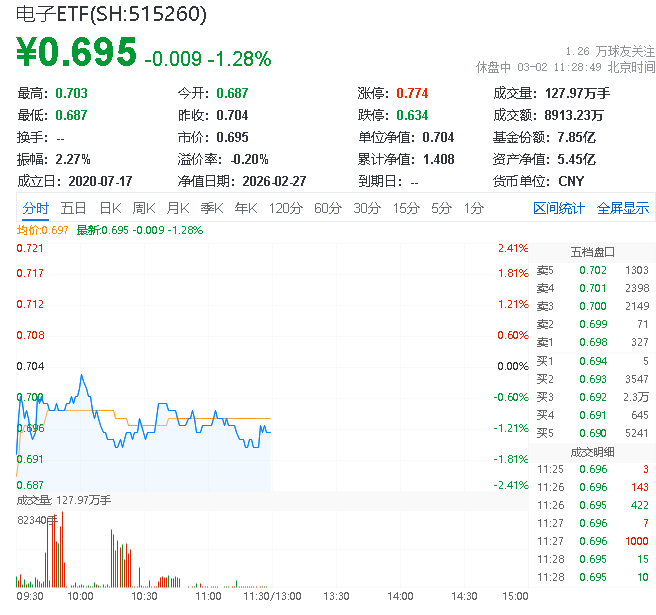
Task: Switch to the 分时 chart tab
Action: tap(35, 208)
